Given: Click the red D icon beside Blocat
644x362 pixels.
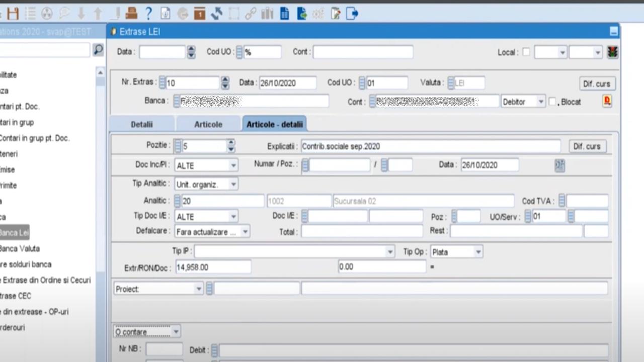Looking at the screenshot, I should pos(607,101).
